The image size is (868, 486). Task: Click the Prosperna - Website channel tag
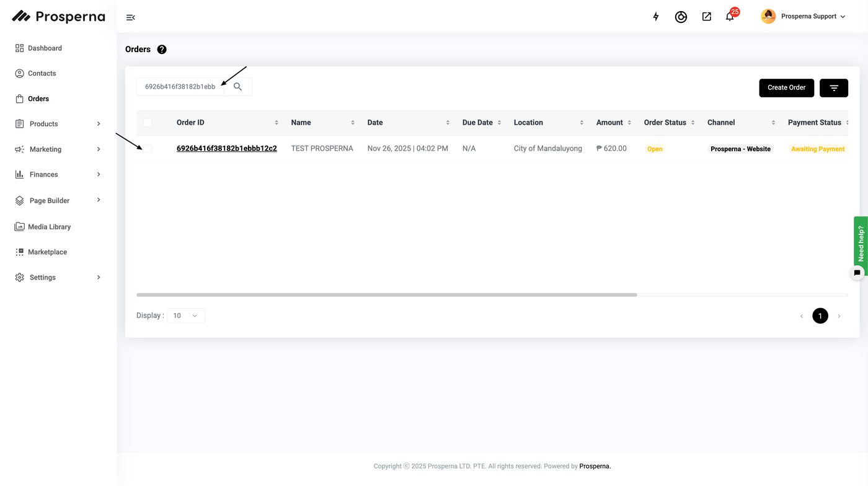pos(740,149)
